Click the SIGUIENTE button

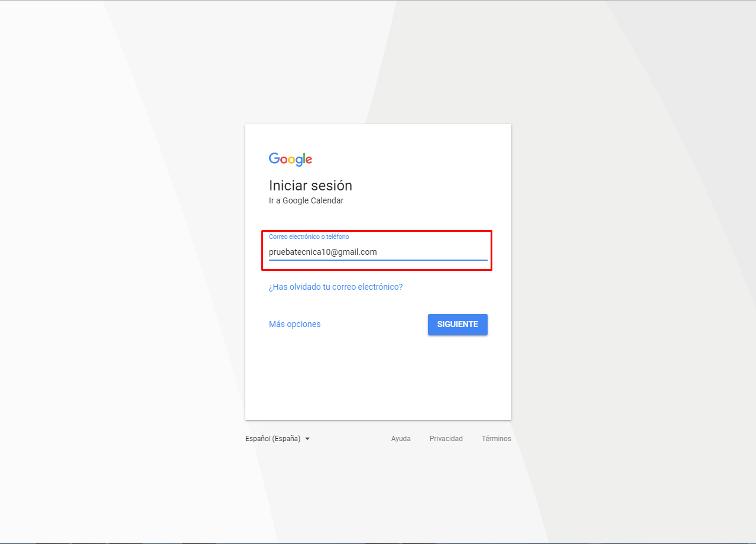tap(458, 325)
